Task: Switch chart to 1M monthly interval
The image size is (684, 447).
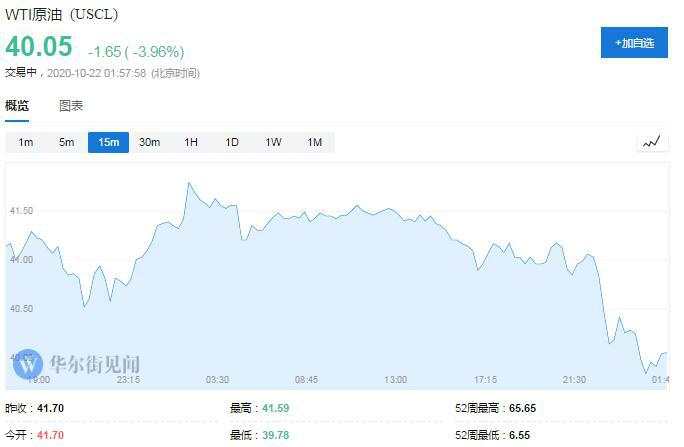Action: tap(314, 142)
